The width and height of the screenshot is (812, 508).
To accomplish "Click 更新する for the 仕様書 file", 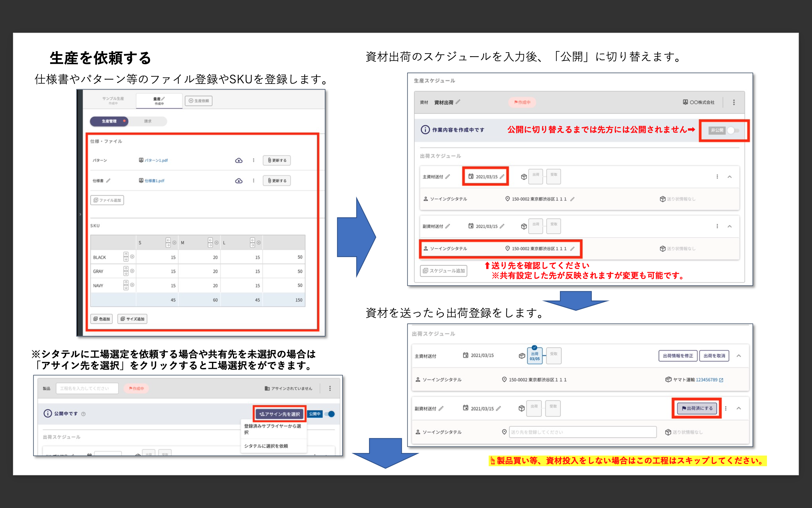I will (x=277, y=181).
